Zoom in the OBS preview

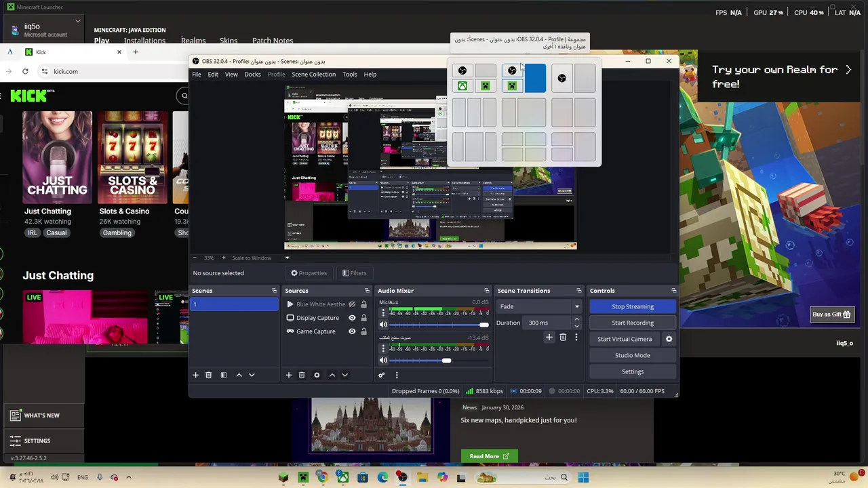pyautogui.click(x=223, y=258)
